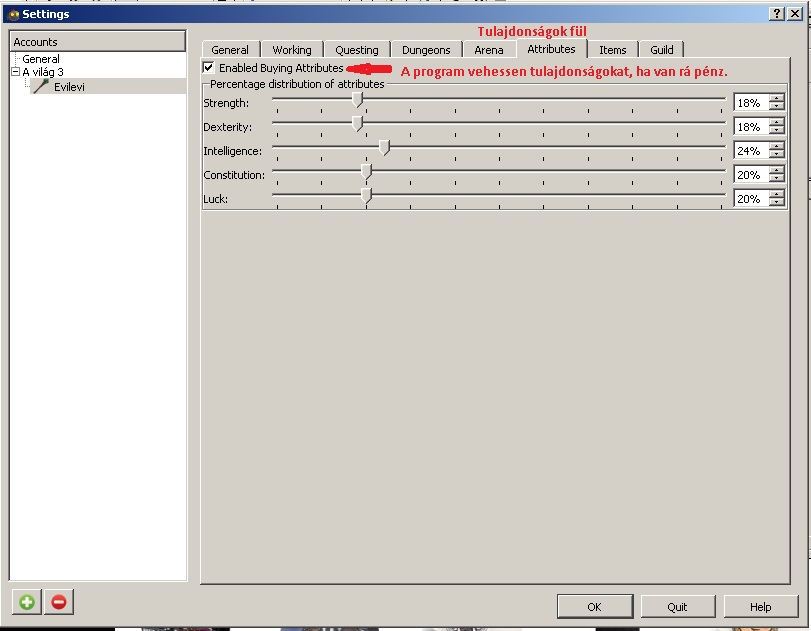Switch to the Guild tab
Screen dimensions: 811x631
(x=662, y=50)
